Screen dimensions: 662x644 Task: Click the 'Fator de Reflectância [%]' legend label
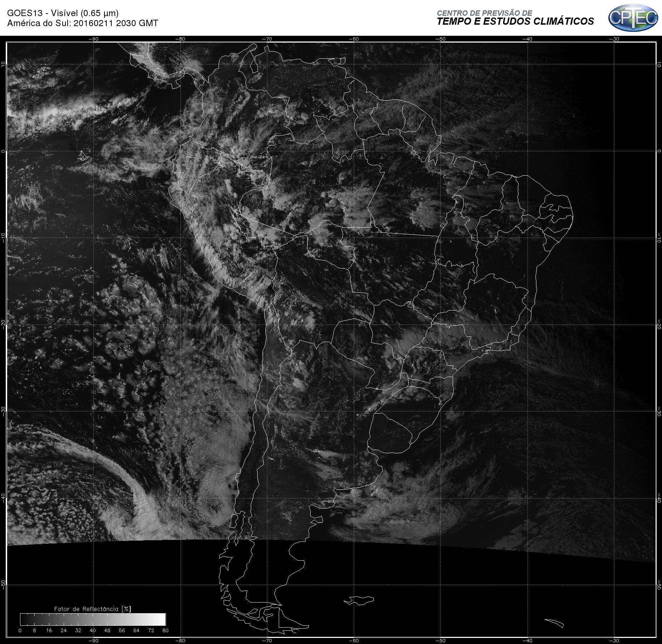[x=93, y=609]
